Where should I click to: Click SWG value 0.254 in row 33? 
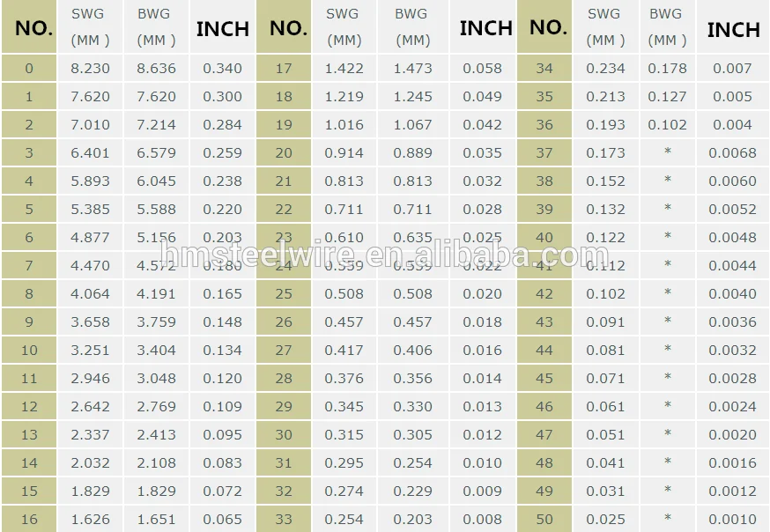(344, 520)
